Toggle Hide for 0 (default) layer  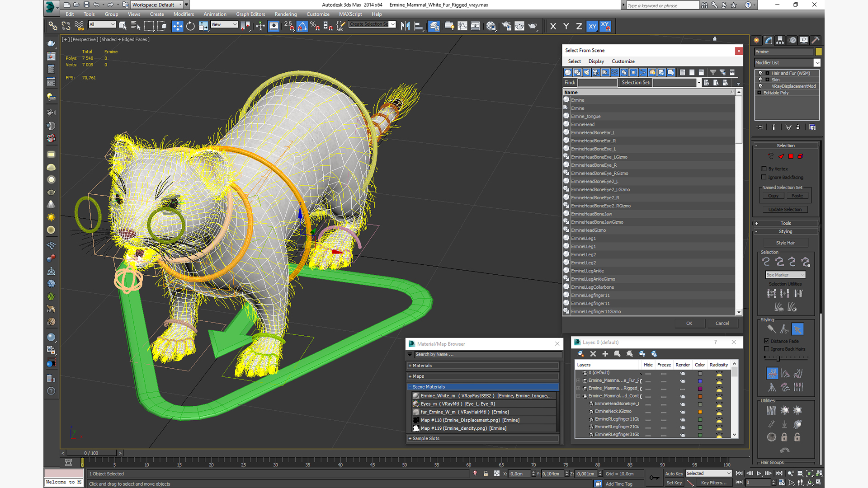[x=648, y=373]
